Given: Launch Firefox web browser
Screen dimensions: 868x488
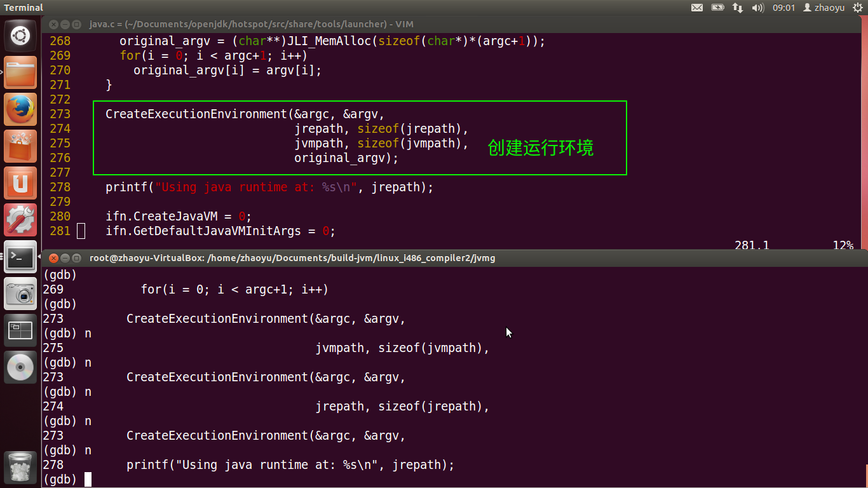Looking at the screenshot, I should click(20, 109).
